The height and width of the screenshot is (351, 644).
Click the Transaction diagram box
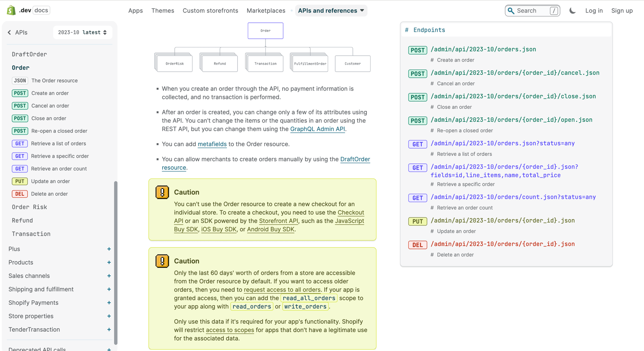[265, 63]
